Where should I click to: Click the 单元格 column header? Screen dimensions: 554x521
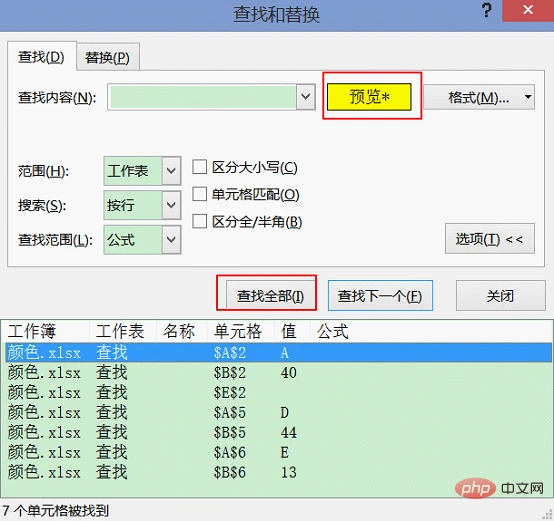tap(241, 331)
